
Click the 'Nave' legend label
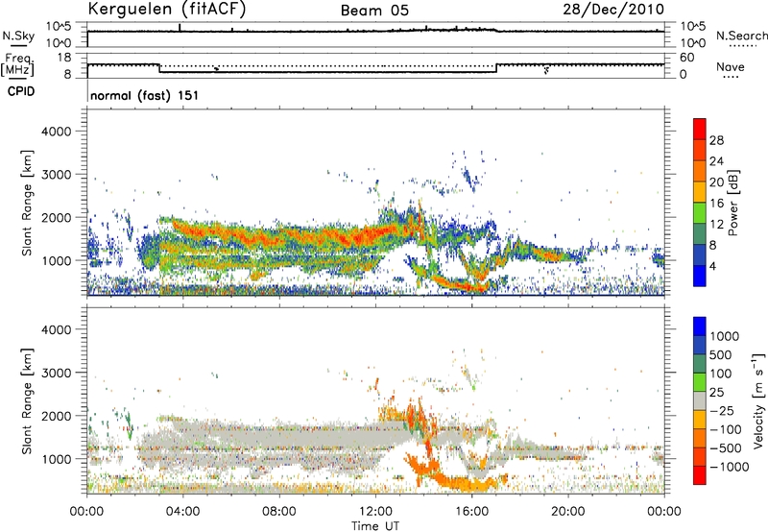click(731, 66)
